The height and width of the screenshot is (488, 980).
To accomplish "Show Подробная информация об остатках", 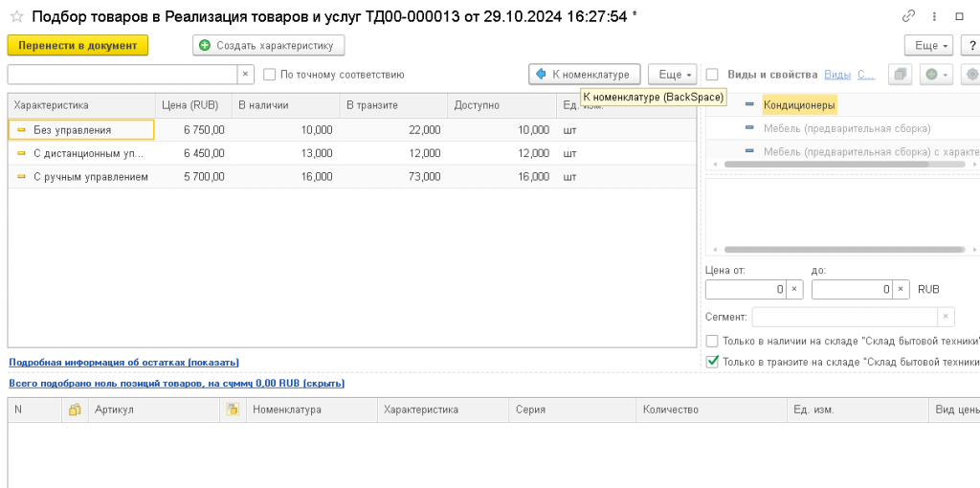I will 123,363.
